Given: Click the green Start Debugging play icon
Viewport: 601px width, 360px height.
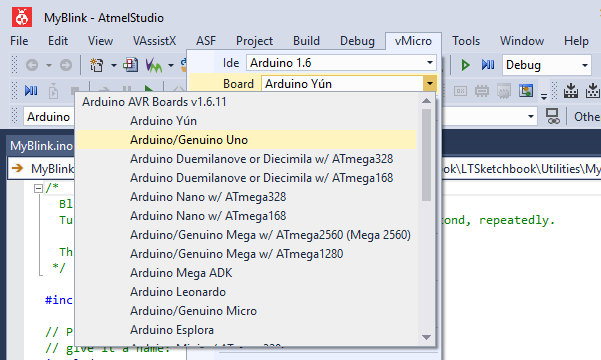Looking at the screenshot, I should click(x=465, y=65).
